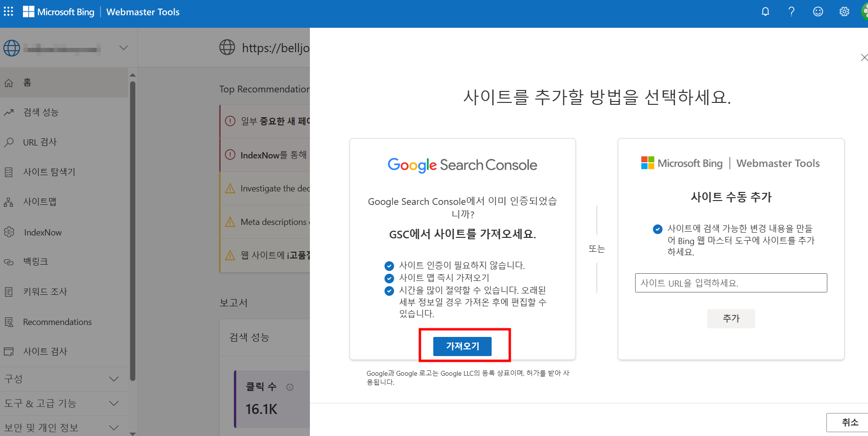Open 사이트맵 in sidebar
Viewport: 868px width, 436px height.
pos(64,202)
